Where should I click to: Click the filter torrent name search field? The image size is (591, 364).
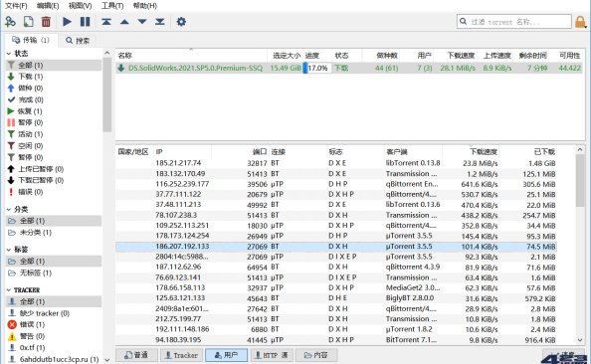click(x=514, y=22)
